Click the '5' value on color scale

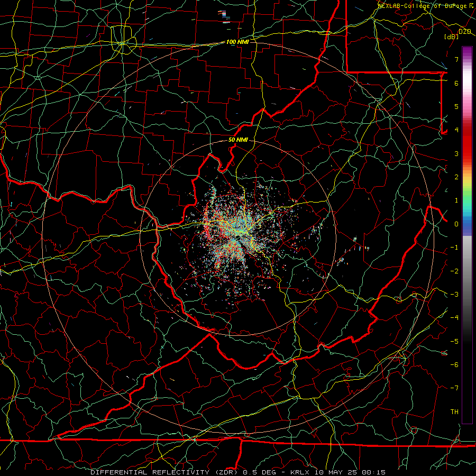(x=456, y=106)
